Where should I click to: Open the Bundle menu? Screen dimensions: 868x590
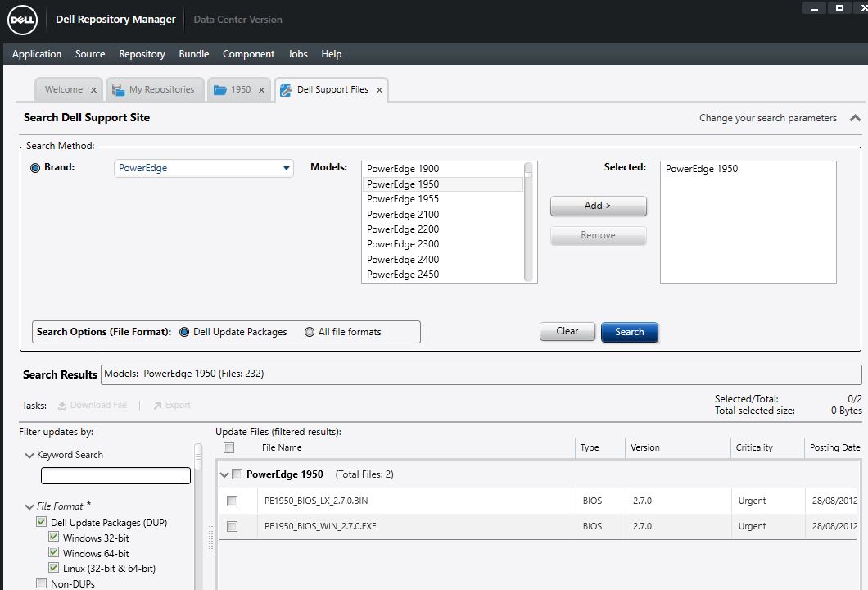tap(194, 54)
